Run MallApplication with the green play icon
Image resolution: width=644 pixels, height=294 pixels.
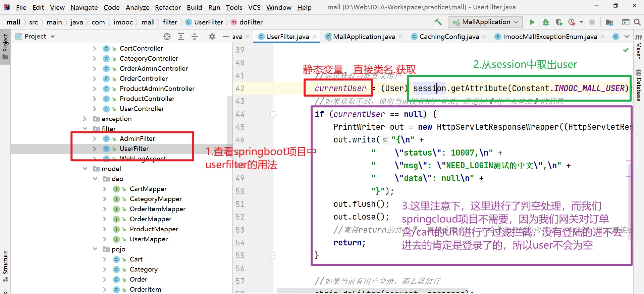tap(532, 22)
